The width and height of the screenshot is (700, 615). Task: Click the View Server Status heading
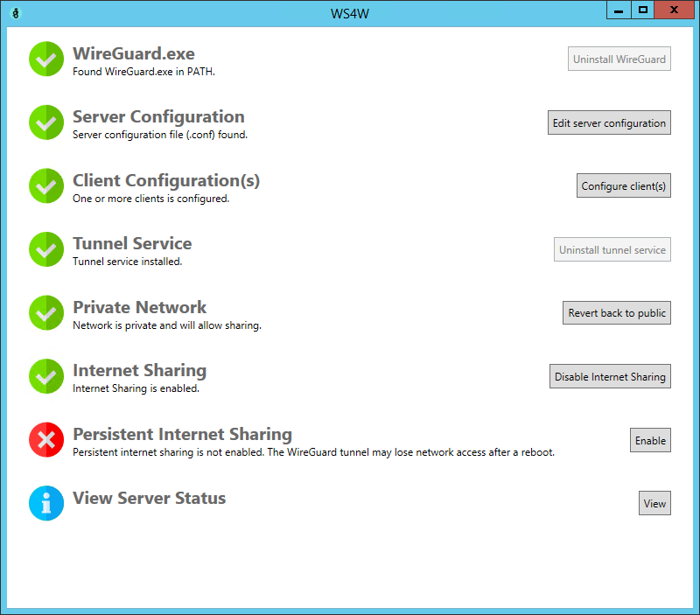[x=150, y=498]
